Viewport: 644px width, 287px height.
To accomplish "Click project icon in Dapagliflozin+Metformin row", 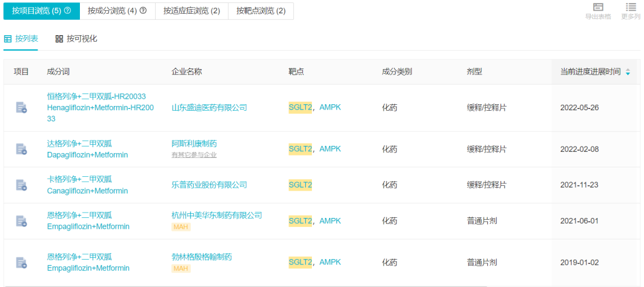I will [21, 149].
